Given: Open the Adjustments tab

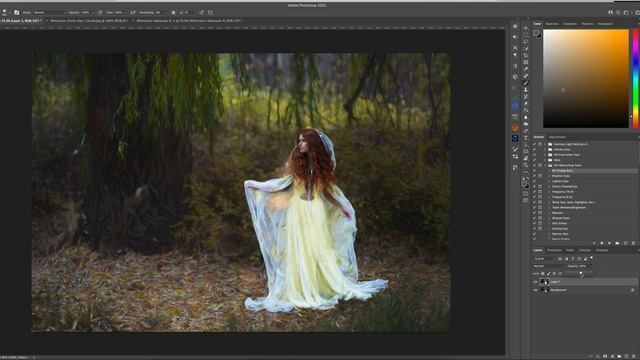Looking at the screenshot, I should point(557,137).
